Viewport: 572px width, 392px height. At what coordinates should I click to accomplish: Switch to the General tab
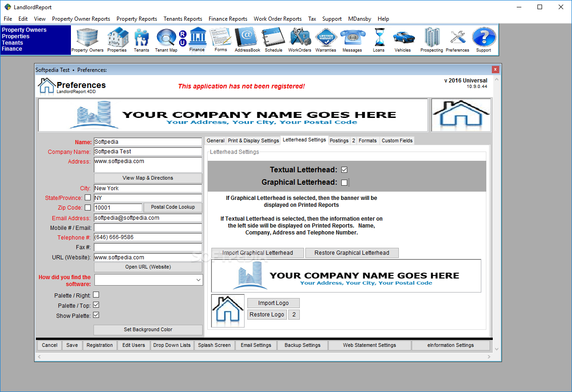tap(216, 141)
